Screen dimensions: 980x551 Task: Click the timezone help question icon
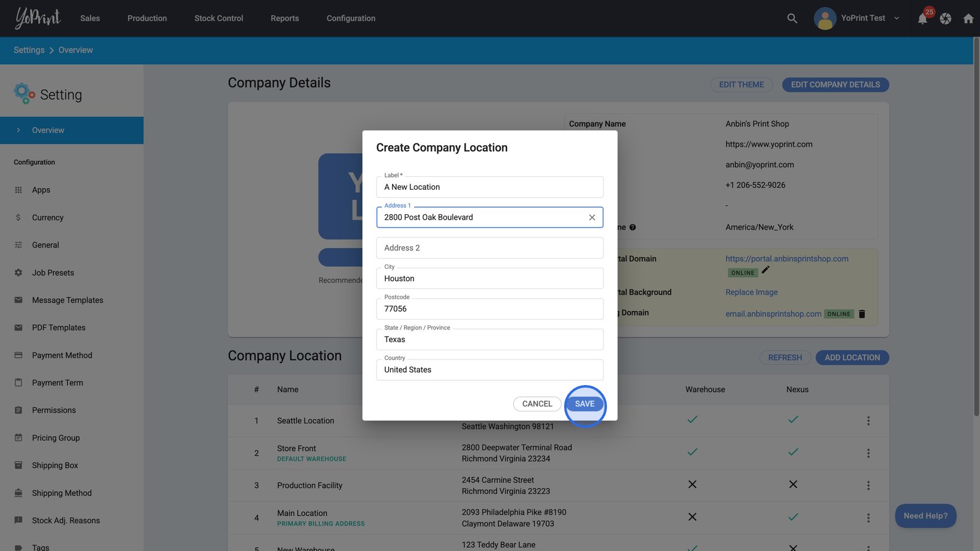(633, 227)
